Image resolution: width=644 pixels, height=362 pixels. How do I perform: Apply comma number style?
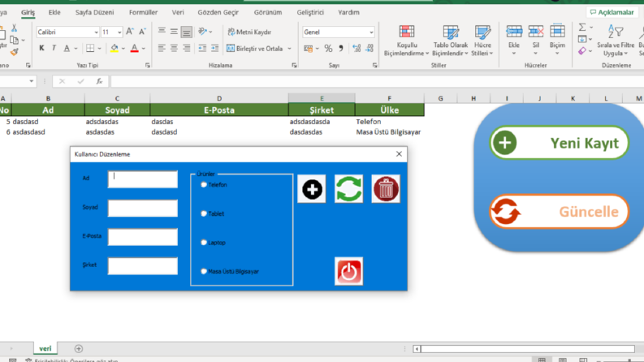(x=341, y=49)
